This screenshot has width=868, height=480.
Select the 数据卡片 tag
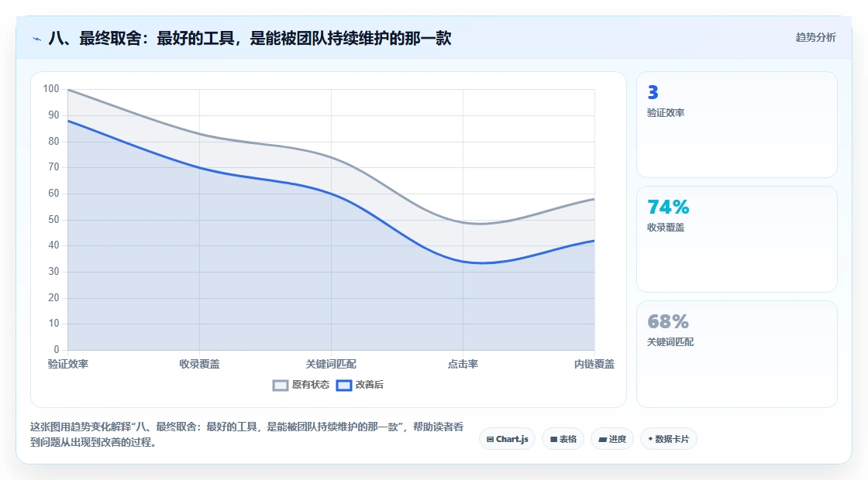tap(669, 439)
